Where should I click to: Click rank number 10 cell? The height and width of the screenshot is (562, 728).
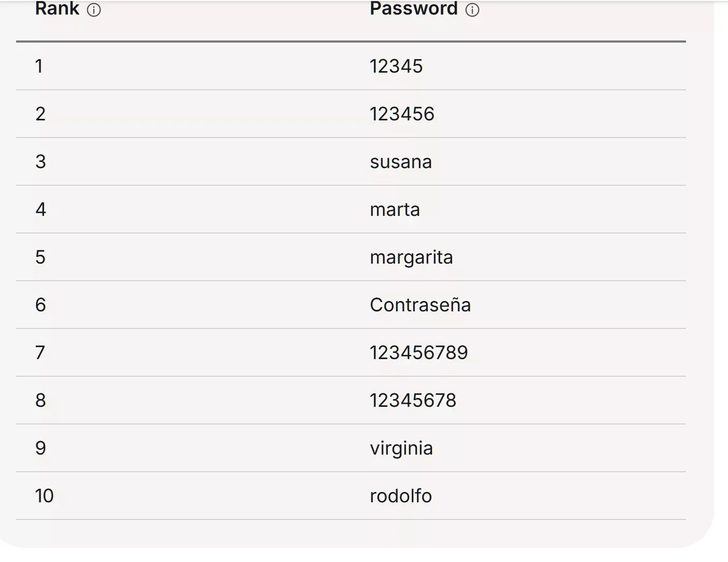tap(45, 496)
